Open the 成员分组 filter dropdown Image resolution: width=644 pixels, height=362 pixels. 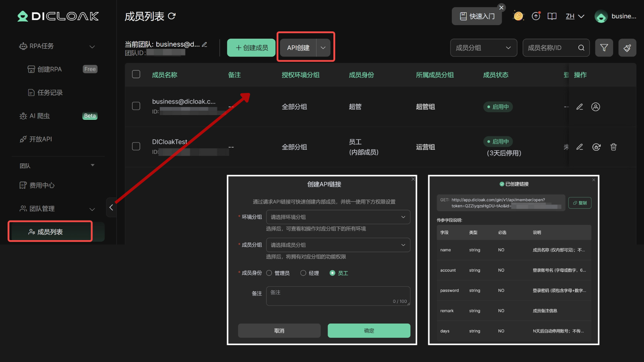[483, 48]
